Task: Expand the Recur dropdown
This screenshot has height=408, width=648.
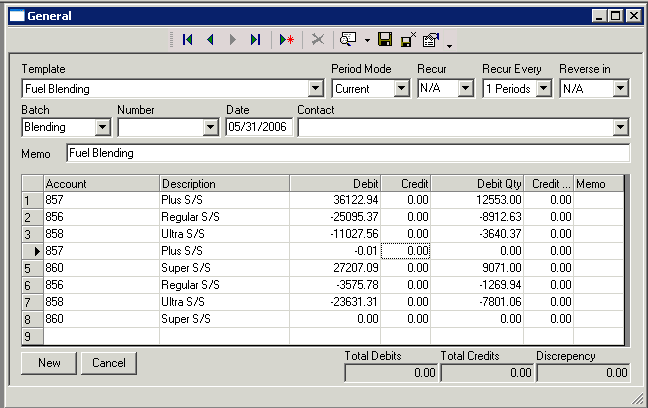Action: 465,88
